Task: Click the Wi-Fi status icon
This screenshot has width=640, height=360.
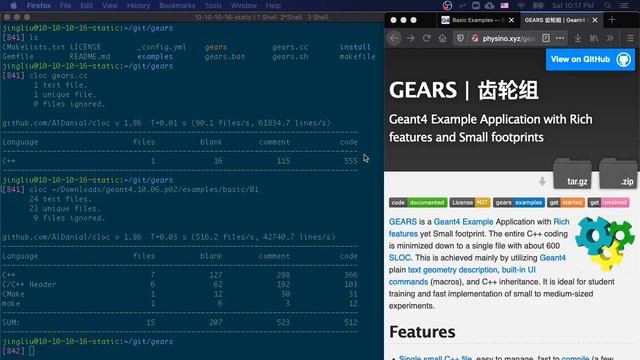Action: (x=521, y=5)
